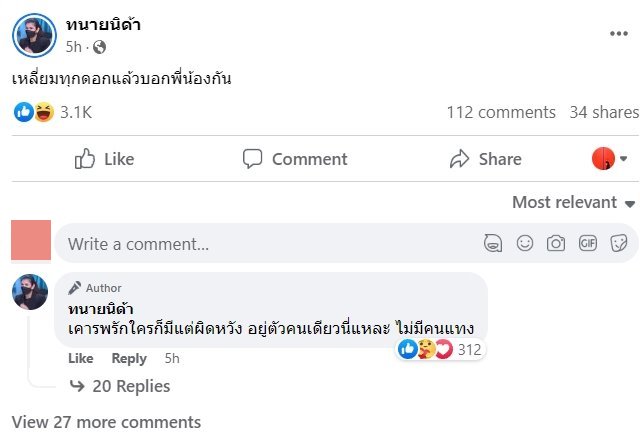Reply to the author's comment
This screenshot has height=440, width=640.
(x=129, y=358)
